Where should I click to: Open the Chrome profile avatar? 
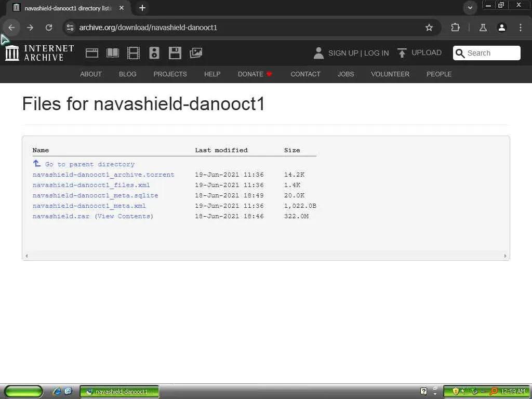501,28
